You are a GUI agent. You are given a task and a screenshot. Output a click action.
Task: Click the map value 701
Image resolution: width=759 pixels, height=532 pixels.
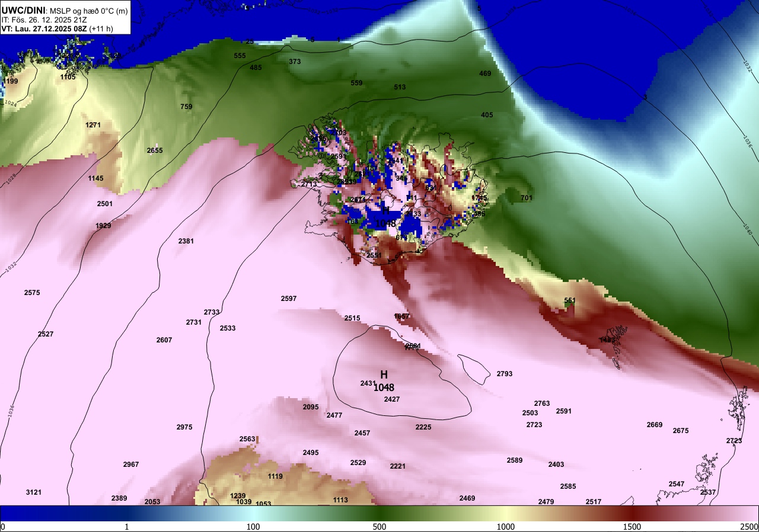[x=527, y=198]
